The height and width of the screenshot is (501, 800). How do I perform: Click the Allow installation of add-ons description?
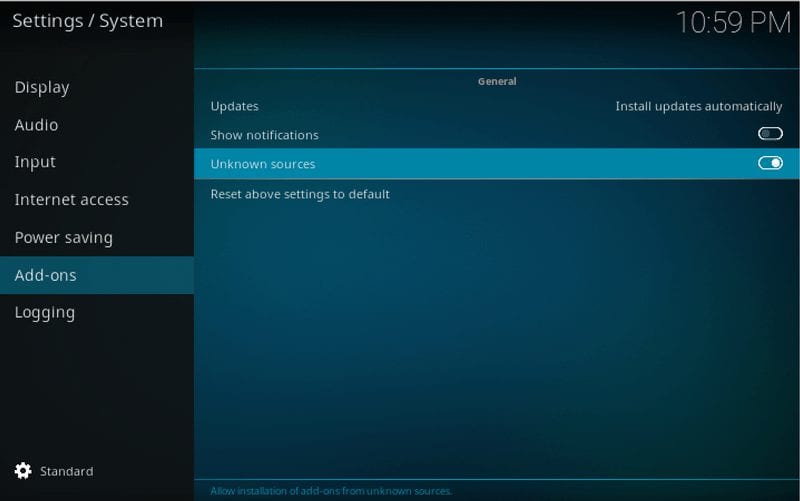pyautogui.click(x=331, y=491)
